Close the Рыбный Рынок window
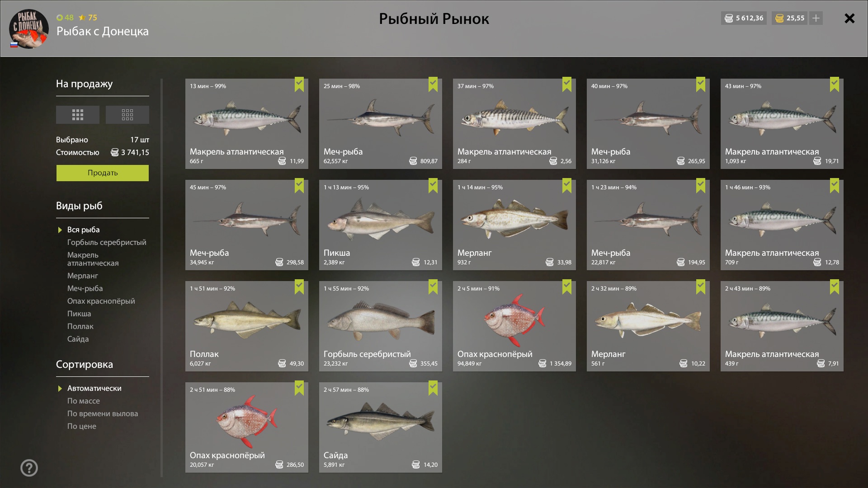The width and height of the screenshot is (868, 488). point(849,18)
